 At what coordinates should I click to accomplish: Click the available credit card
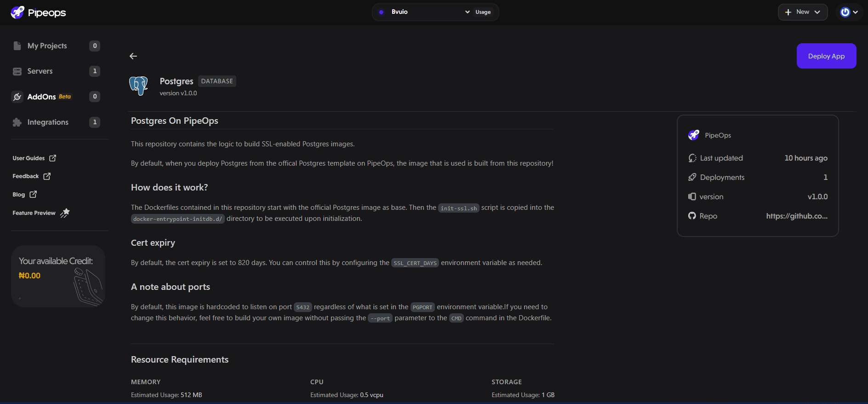pyautogui.click(x=58, y=276)
